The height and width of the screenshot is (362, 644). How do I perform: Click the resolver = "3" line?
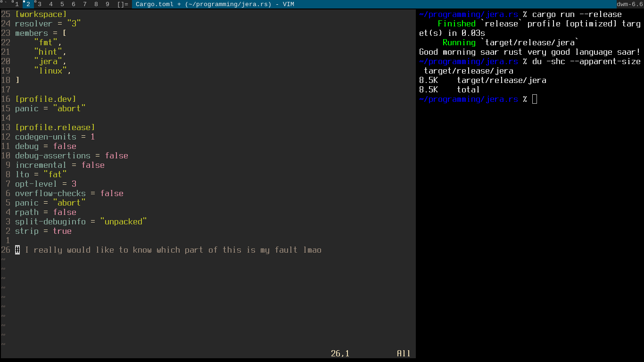click(48, 24)
